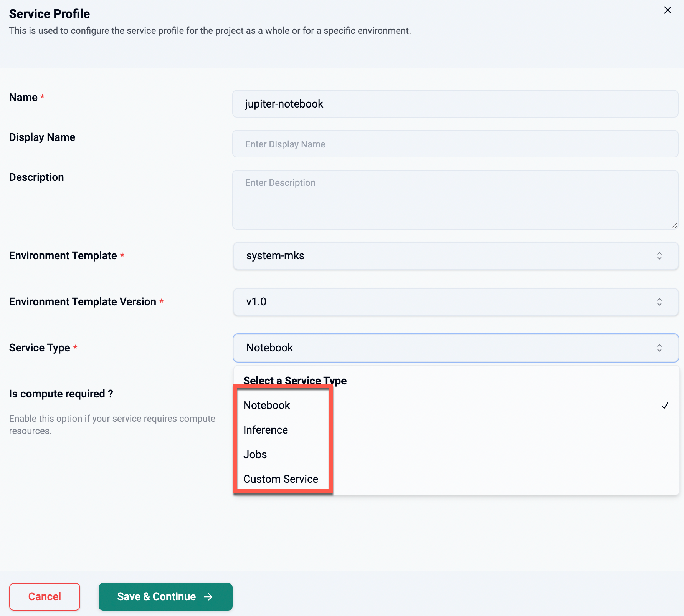Click the 'Is compute required ?' label
Image resolution: width=684 pixels, height=616 pixels.
click(61, 394)
